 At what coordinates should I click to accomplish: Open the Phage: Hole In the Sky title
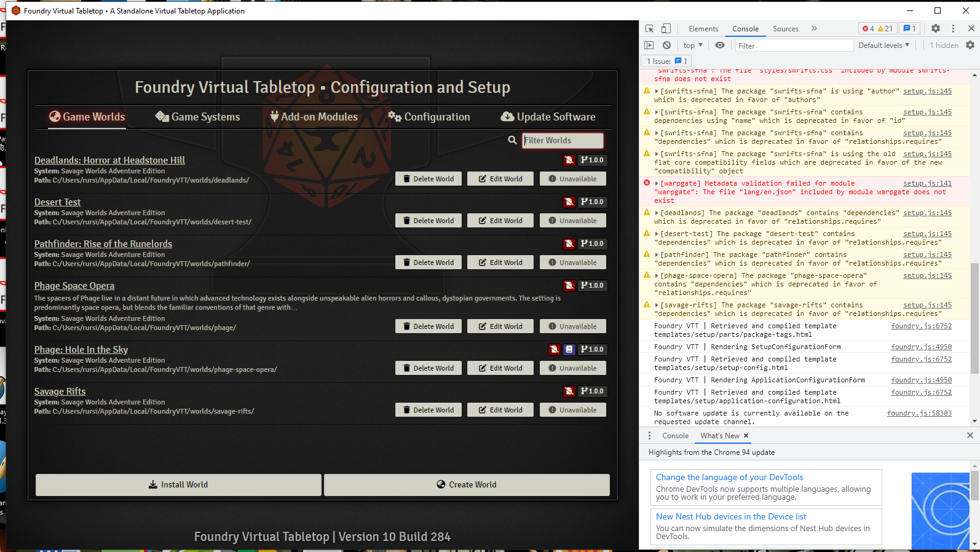point(81,349)
